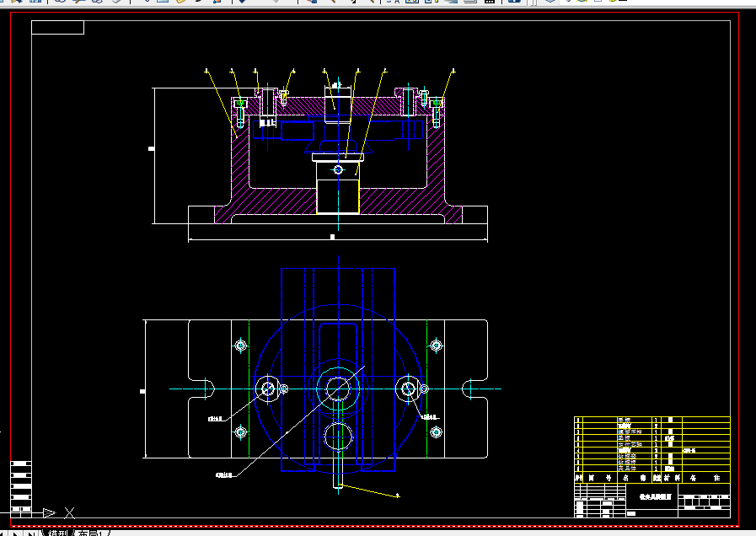756x536 pixels.
Task: Select the upper-left corner screw hole in plan view
Action: pyautogui.click(x=240, y=346)
